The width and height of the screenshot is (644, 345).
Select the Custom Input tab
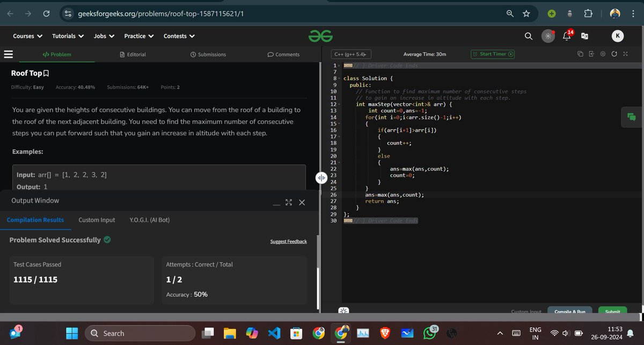97,220
